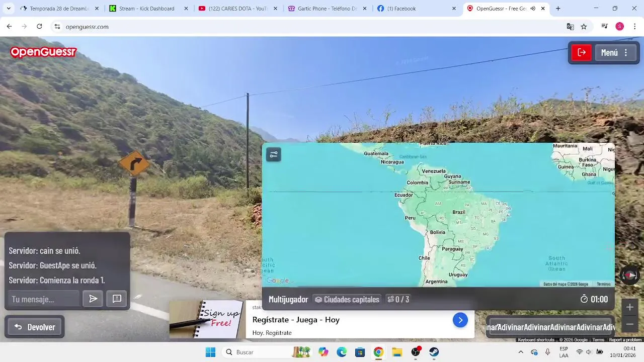Bookmark this page with star icon
Image resolution: width=644 pixels, height=362 pixels.
[x=584, y=27]
